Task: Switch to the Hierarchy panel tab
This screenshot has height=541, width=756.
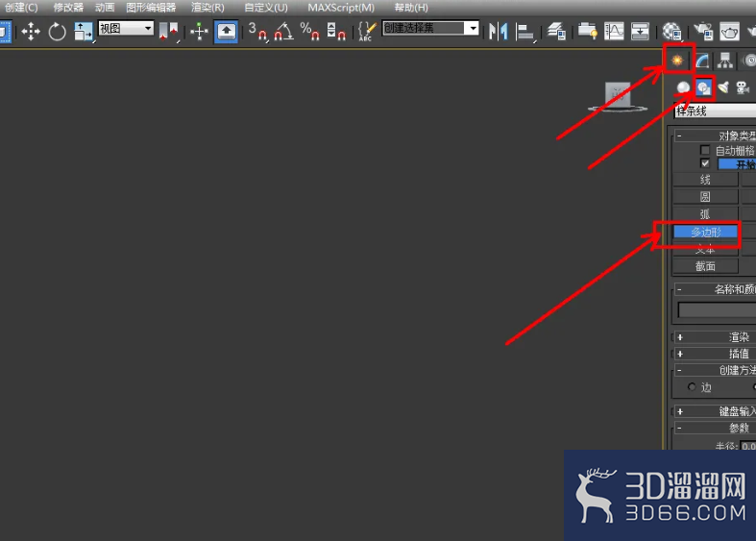Action: point(725,61)
